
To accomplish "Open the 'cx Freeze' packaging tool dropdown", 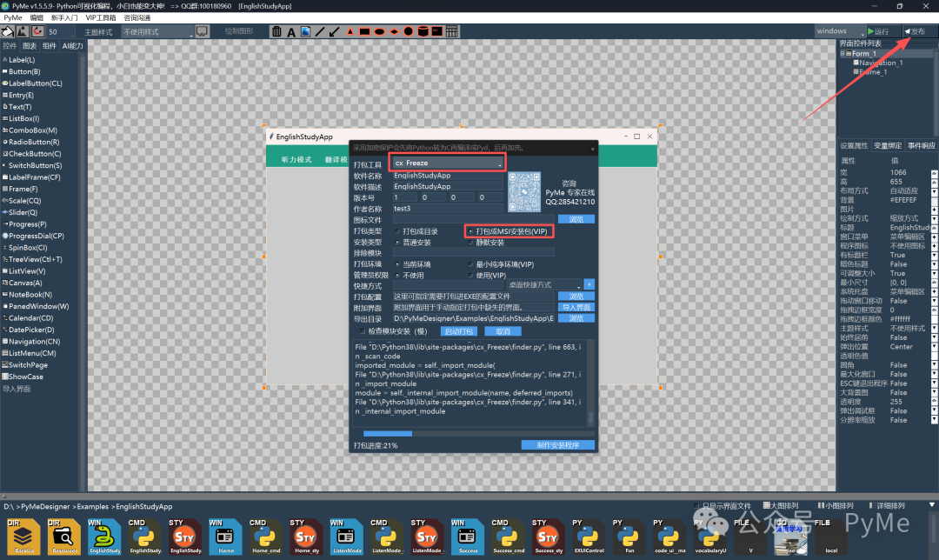I will tap(448, 163).
